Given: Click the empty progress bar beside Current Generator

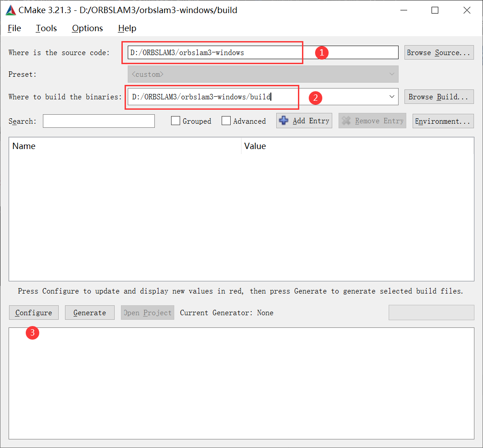Looking at the screenshot, I should (431, 313).
